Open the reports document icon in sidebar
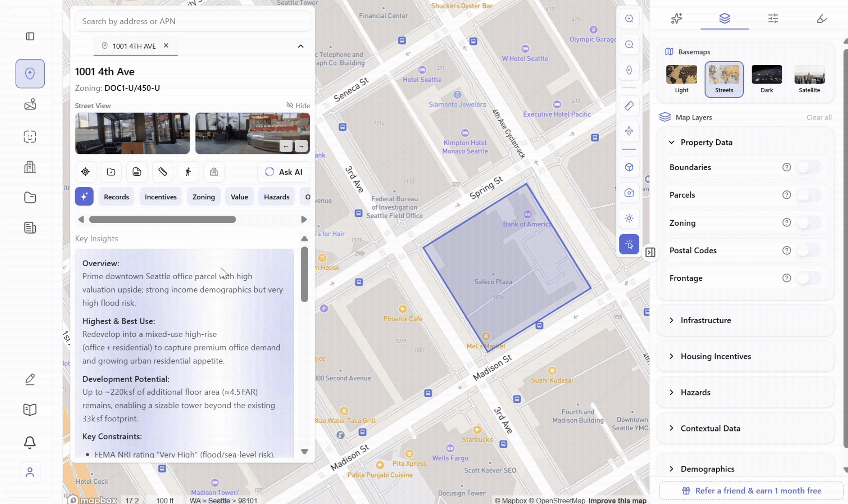 coord(30,228)
